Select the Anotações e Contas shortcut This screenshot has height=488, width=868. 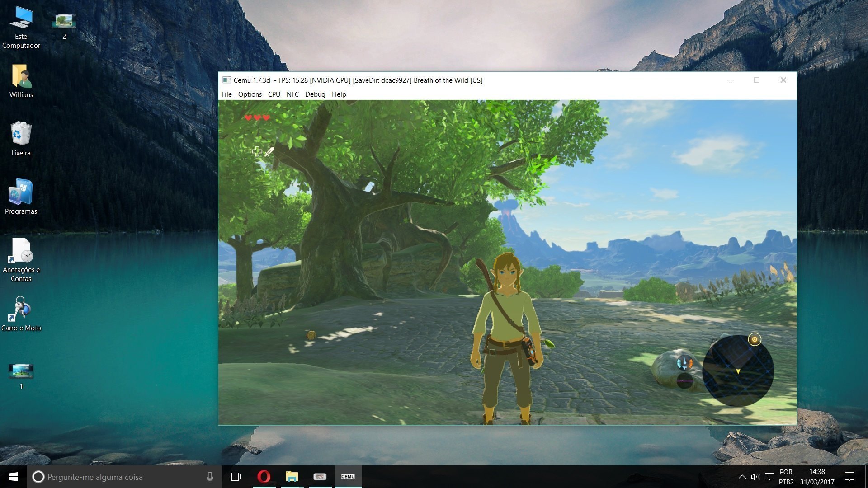click(21, 260)
